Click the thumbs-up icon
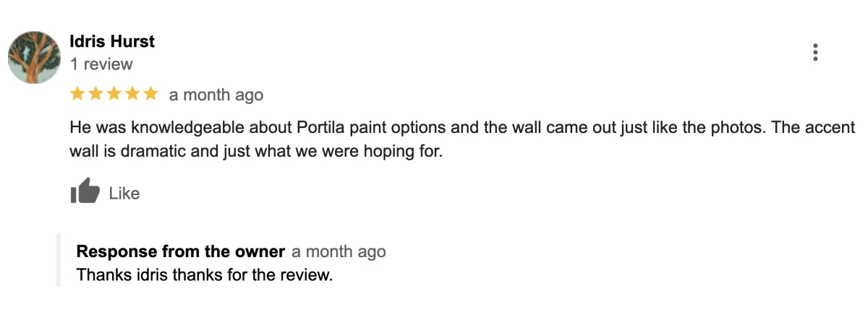The width and height of the screenshot is (868, 320). click(85, 192)
